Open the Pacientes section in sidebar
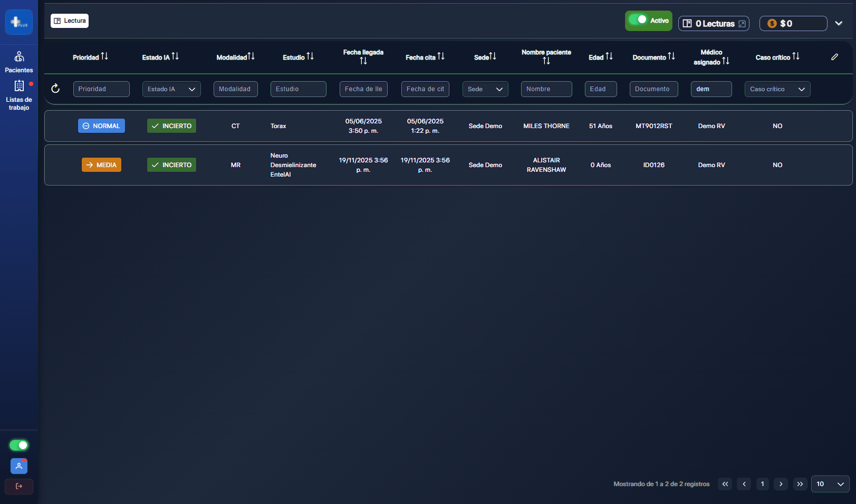Screen dimensions: 856x504 (19, 62)
